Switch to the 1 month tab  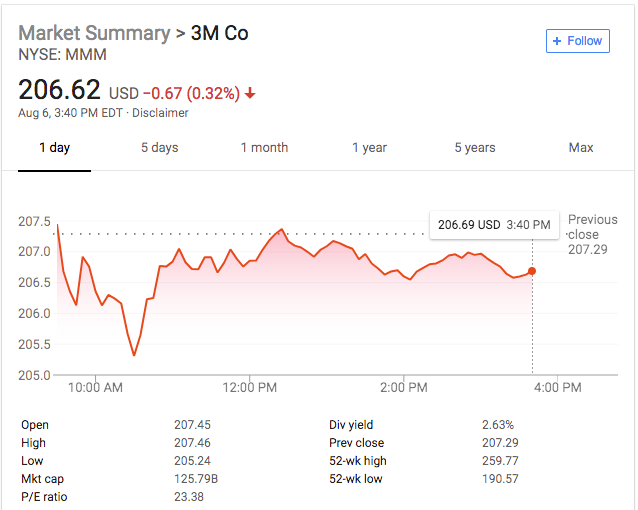(x=264, y=147)
